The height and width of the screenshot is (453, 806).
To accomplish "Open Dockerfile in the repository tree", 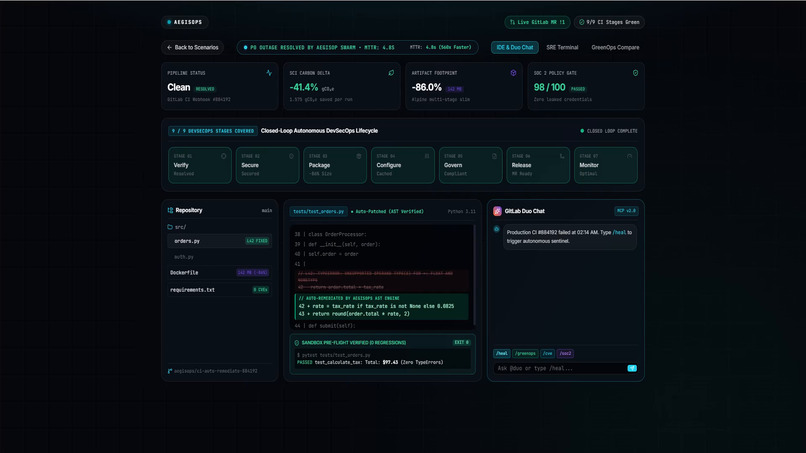I will tap(219, 273).
